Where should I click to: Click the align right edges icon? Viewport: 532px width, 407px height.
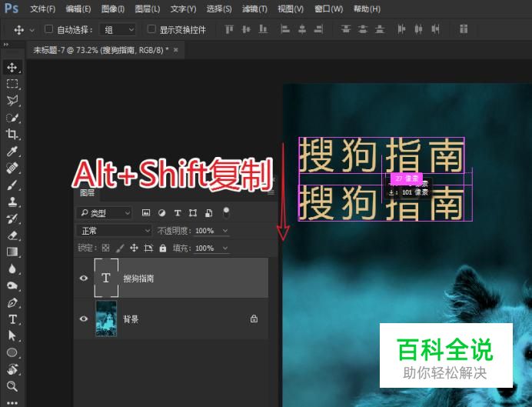(318, 29)
